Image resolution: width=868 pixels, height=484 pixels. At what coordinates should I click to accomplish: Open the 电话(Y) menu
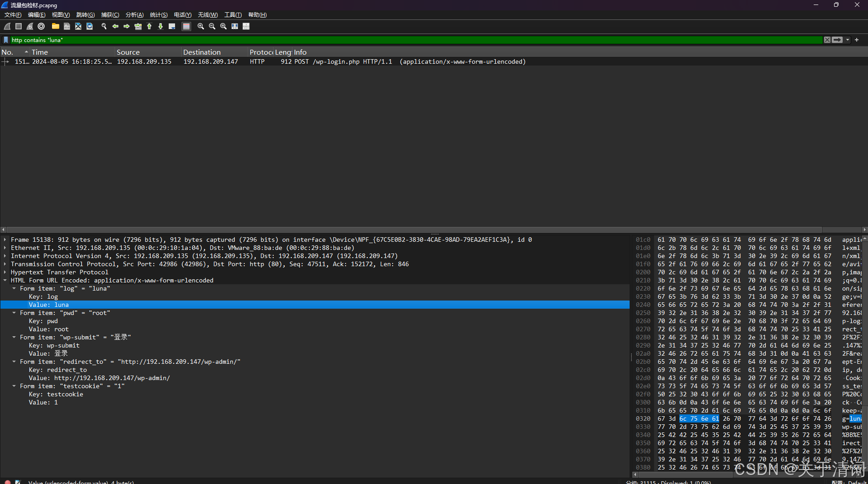[183, 15]
